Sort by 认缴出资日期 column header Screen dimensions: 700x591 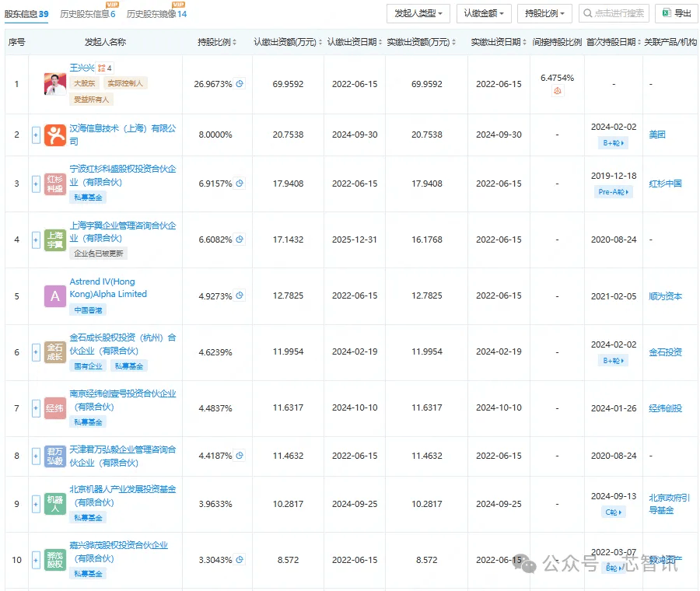click(355, 42)
